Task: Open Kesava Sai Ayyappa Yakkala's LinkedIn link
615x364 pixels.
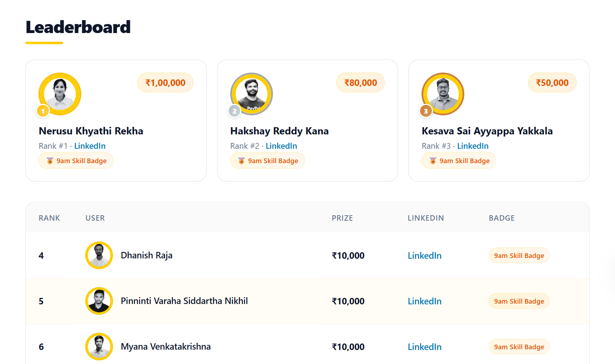Action: point(473,146)
